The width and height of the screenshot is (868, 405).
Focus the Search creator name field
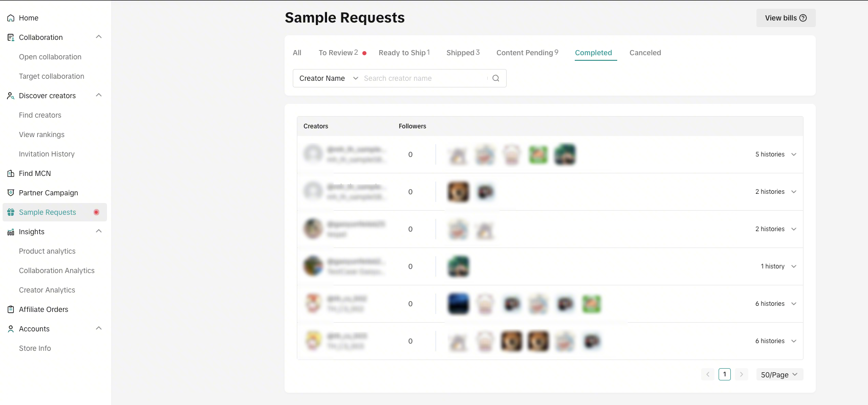(x=424, y=78)
